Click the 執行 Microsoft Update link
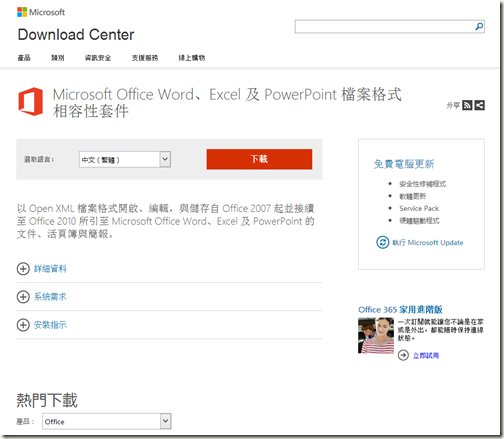Viewport: 504px width, 439px height. click(x=428, y=243)
